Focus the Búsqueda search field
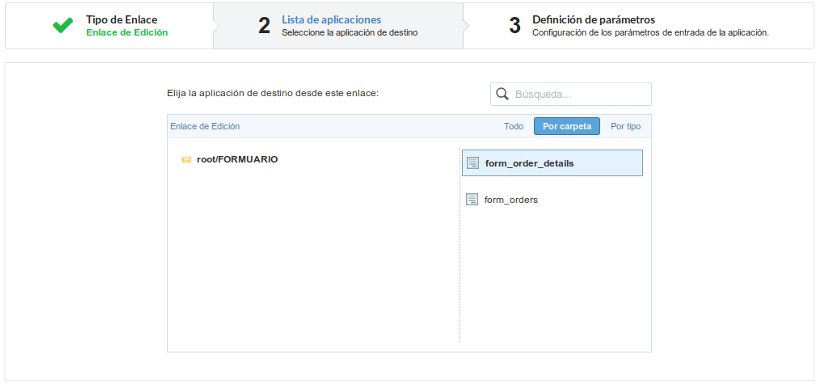818x384 pixels. click(x=571, y=94)
